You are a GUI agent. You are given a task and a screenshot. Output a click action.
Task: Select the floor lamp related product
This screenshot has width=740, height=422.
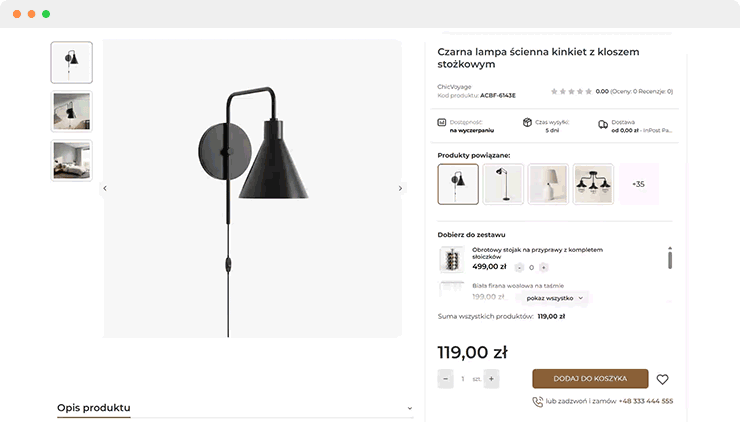[x=503, y=184]
